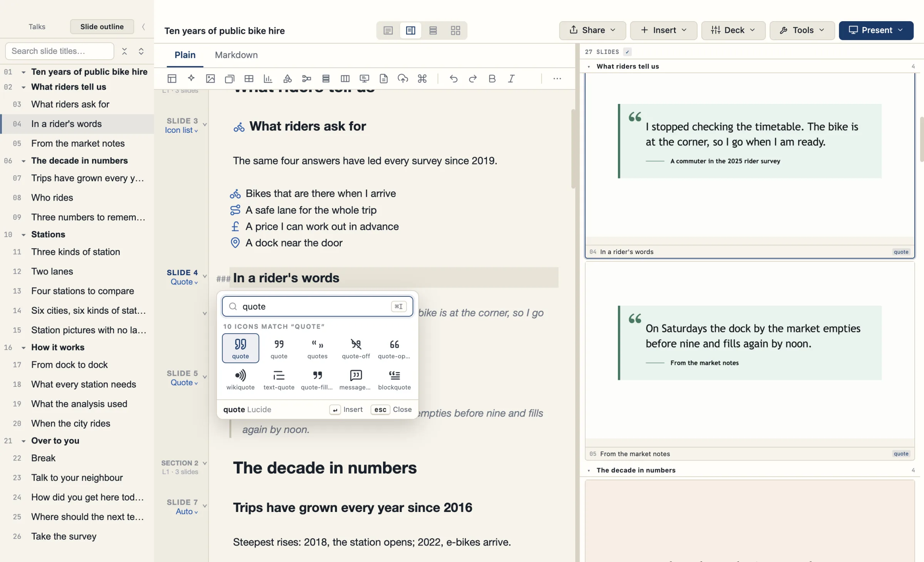
Task: Change Slide 3 Icon list layout
Action: pyautogui.click(x=181, y=130)
